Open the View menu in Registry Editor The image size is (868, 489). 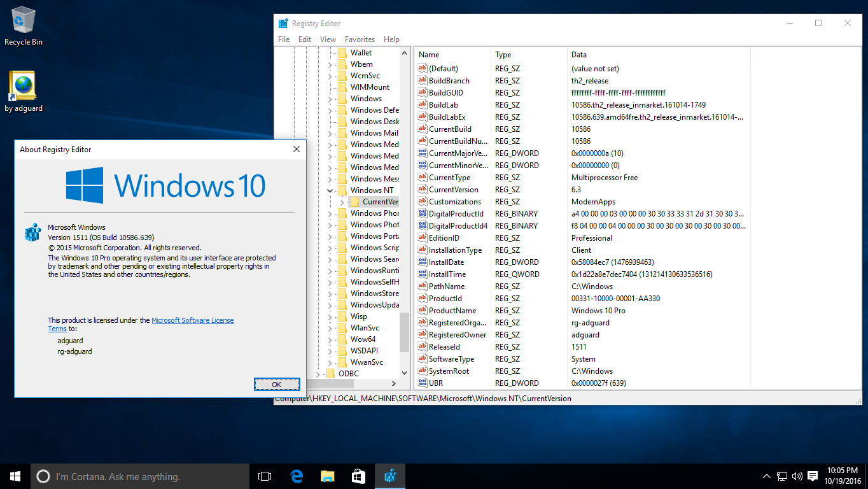(x=328, y=39)
